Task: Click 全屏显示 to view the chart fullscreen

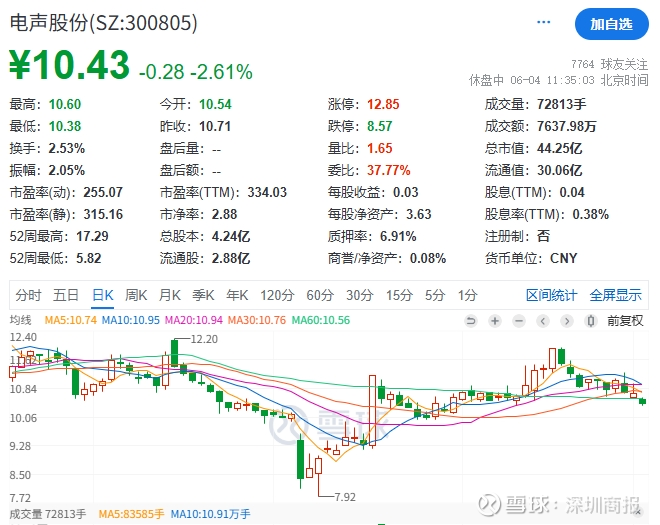Action: click(x=615, y=295)
